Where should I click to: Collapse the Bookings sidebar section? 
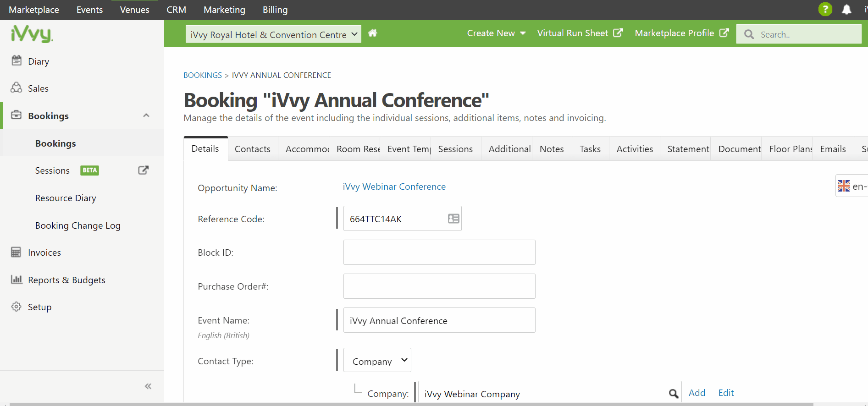point(146,115)
